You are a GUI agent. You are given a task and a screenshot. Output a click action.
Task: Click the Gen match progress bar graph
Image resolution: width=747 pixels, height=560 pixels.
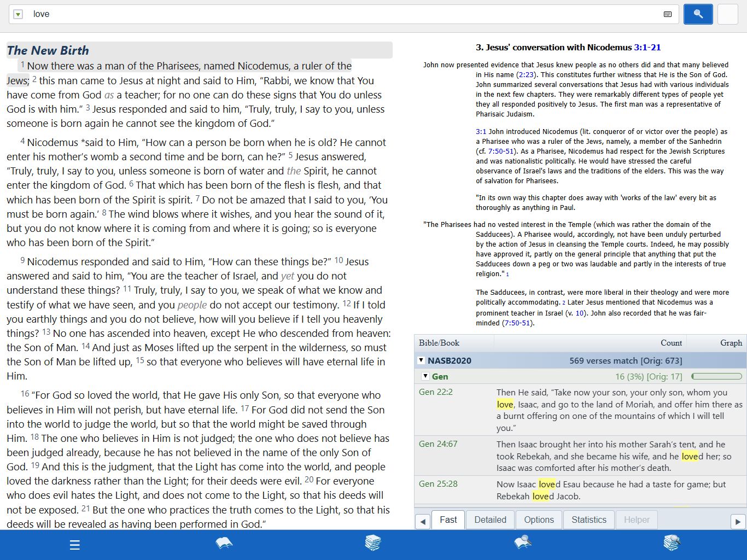[716, 376]
